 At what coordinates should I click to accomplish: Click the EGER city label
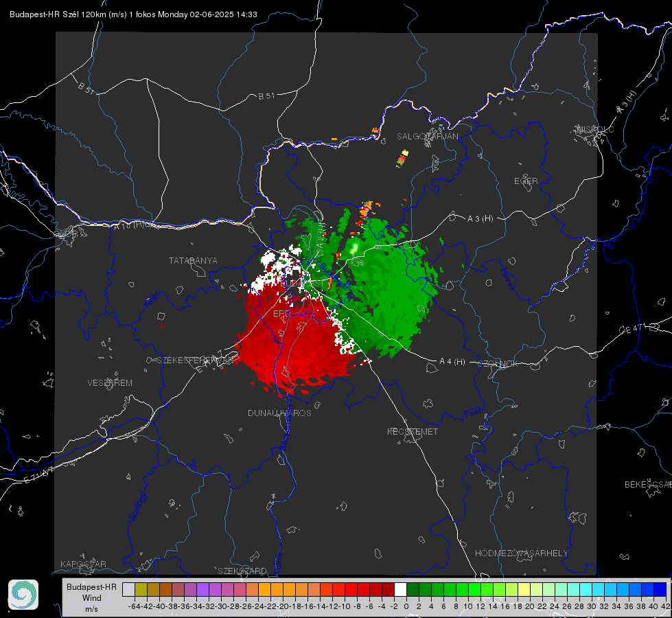526,181
